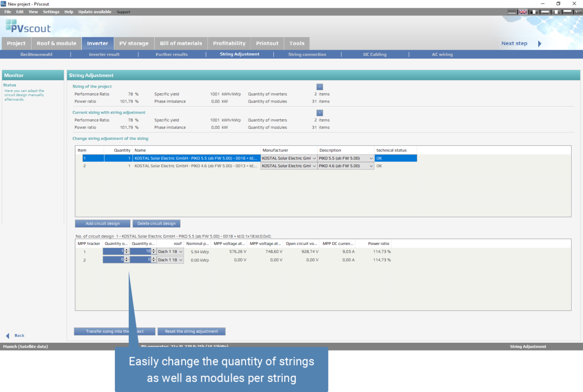Click the Back link text

tap(19, 336)
